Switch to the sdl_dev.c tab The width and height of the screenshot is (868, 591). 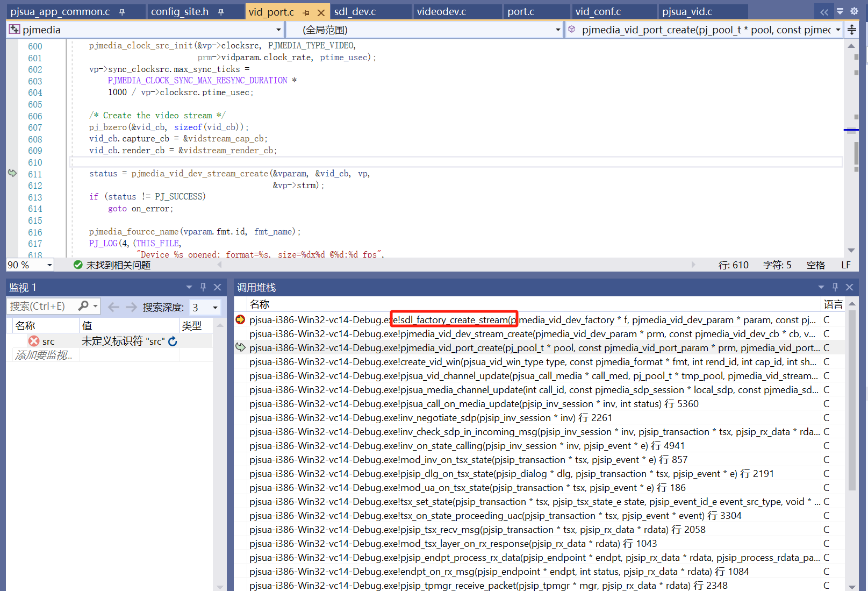[355, 12]
